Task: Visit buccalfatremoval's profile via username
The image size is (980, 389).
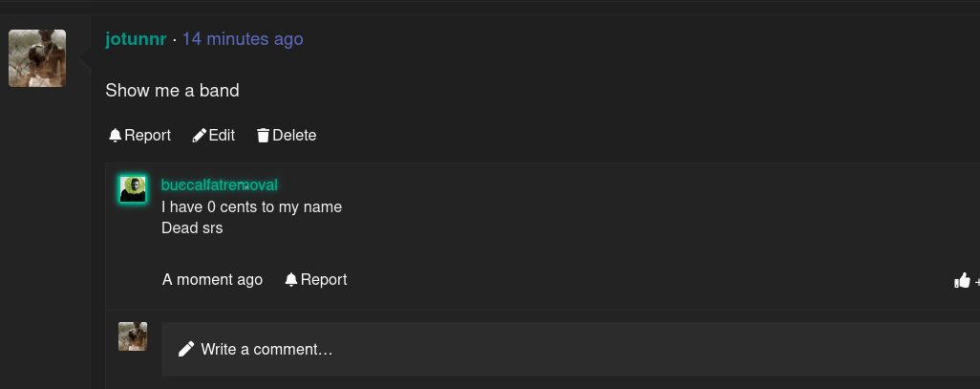Action: point(220,184)
